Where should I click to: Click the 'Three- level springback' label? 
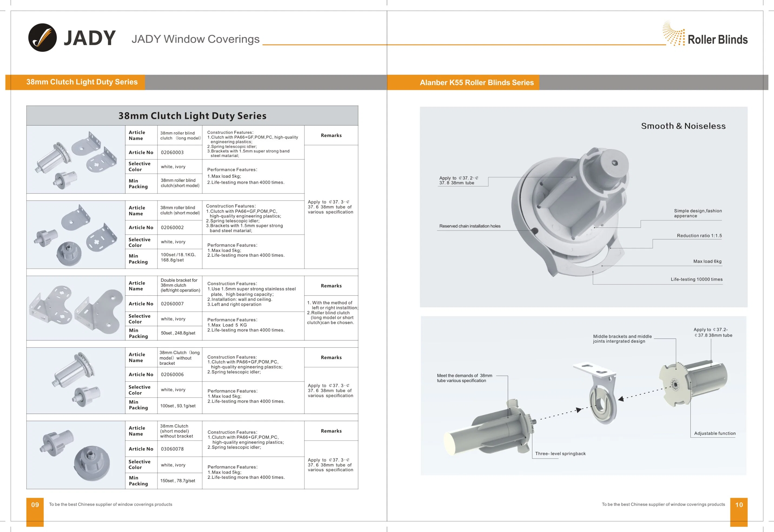pos(560,454)
